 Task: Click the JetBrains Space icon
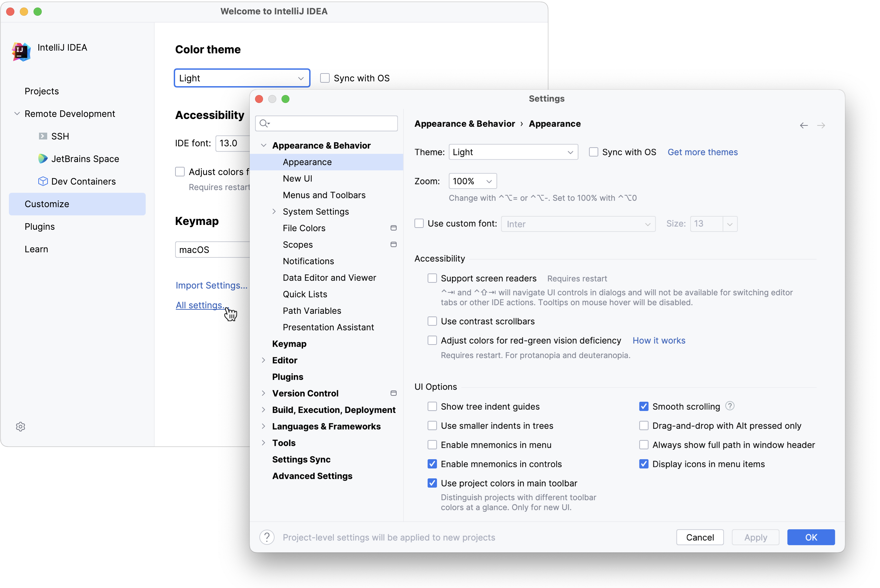pos(43,159)
